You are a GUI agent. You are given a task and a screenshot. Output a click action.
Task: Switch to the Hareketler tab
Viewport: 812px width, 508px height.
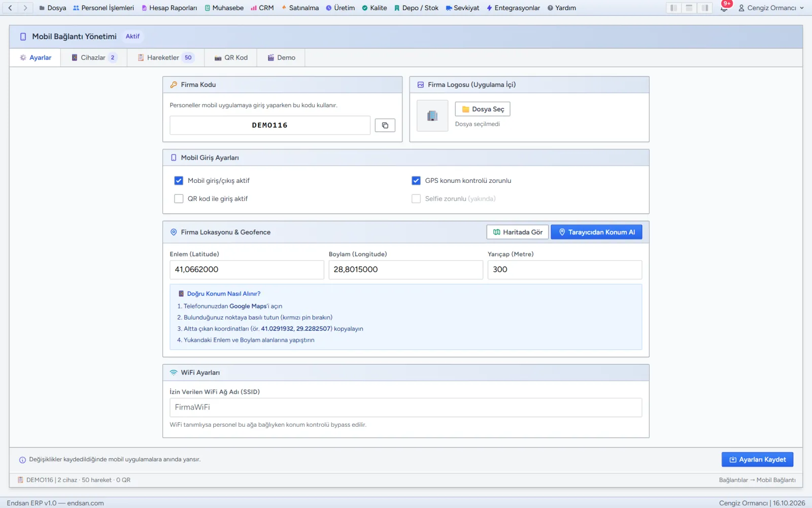tap(165, 57)
